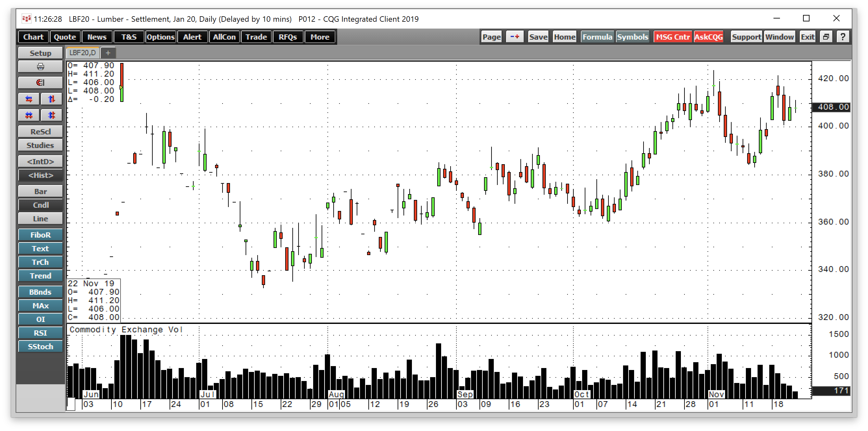This screenshot has width=868, height=431.
Task: Open the help panel with question mark icon
Action: pyautogui.click(x=843, y=36)
